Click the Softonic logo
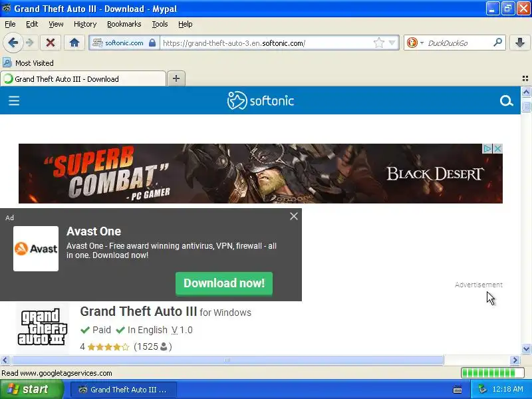532x399 pixels. (260, 100)
